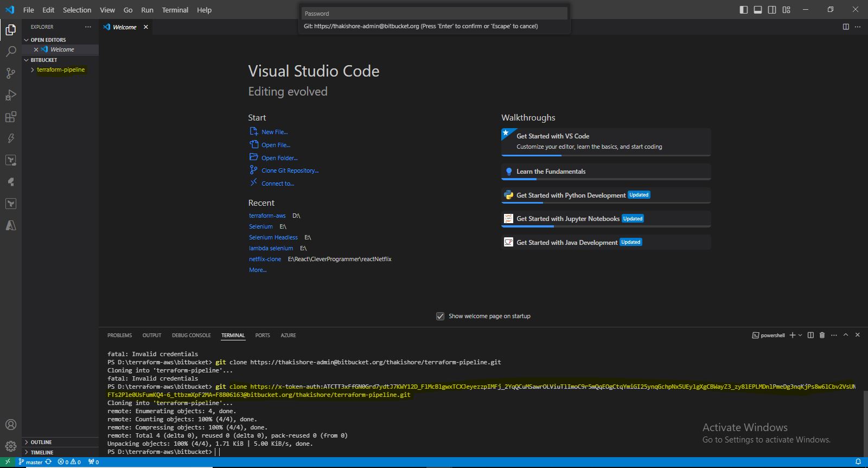Expand the terraform-pipeline folder
The image size is (868, 468).
[x=60, y=69]
